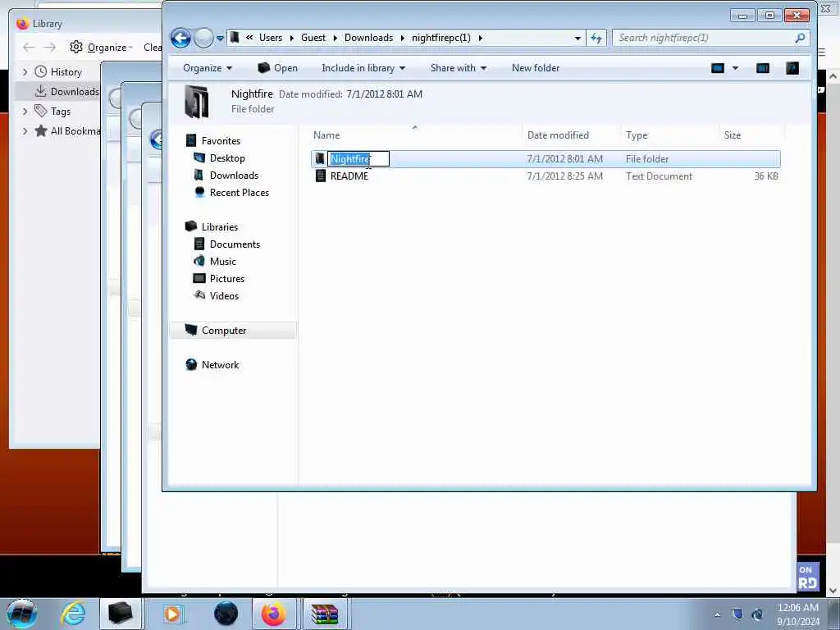Image resolution: width=840 pixels, height=630 pixels.
Task: Click back arrow in Firefox Library toolbar
Action: pos(29,47)
